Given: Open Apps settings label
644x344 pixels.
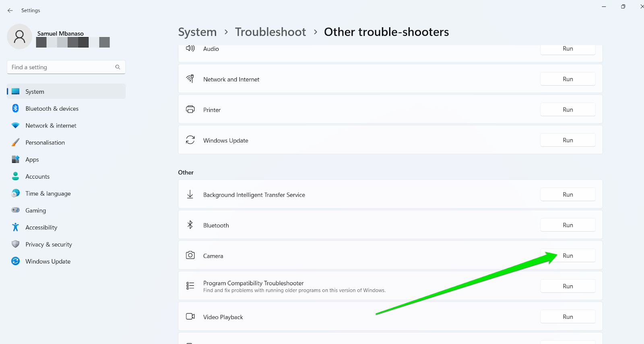Looking at the screenshot, I should [32, 160].
